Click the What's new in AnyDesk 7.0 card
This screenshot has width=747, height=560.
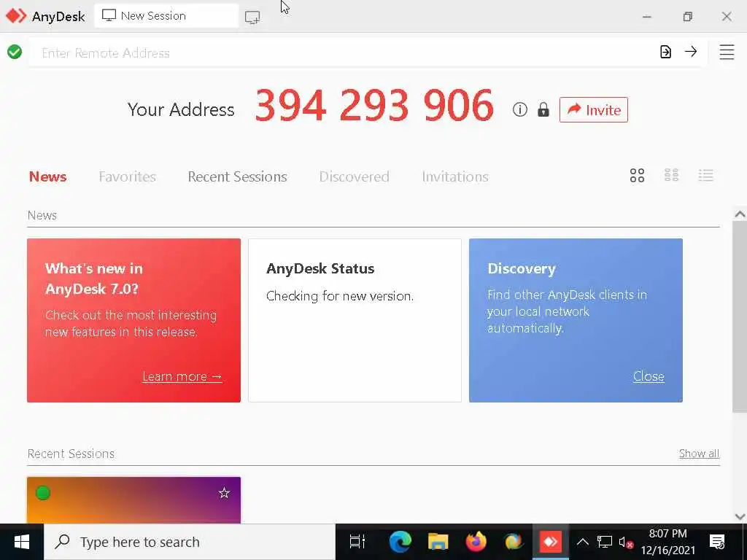point(134,321)
